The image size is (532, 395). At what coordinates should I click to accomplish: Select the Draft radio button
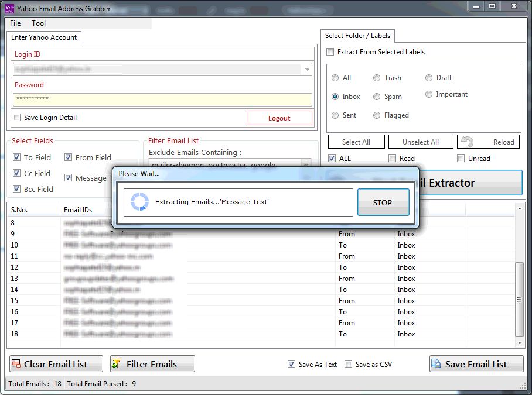[x=429, y=78]
